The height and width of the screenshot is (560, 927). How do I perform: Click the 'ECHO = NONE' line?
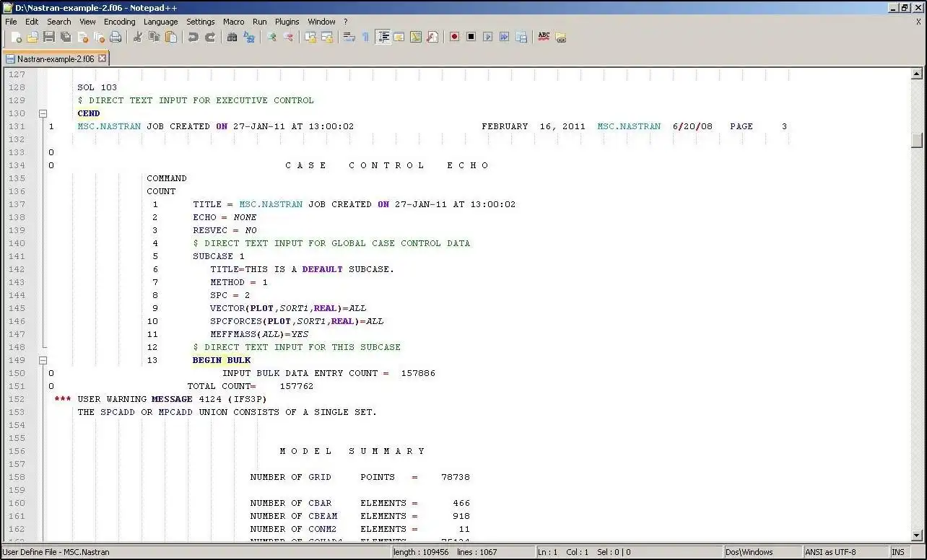click(x=225, y=217)
